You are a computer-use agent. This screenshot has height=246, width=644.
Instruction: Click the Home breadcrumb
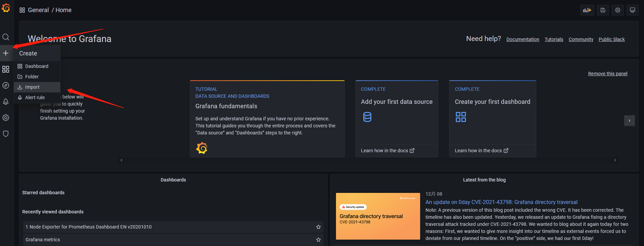(64, 10)
